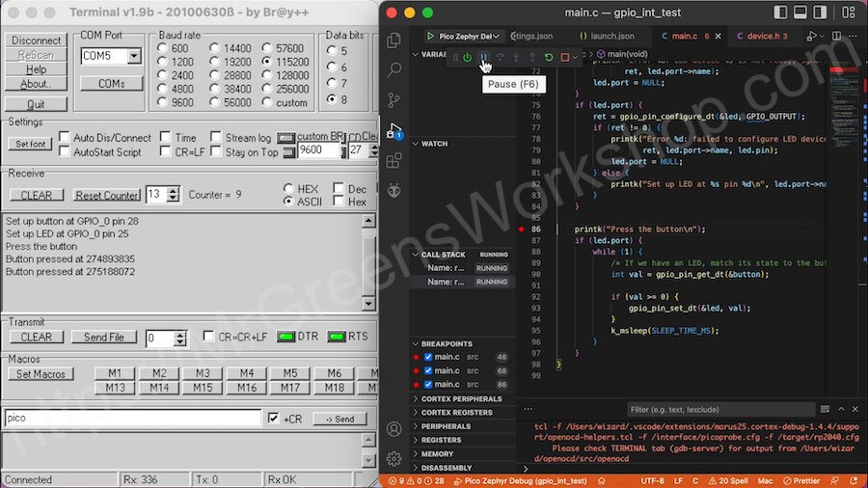The width and height of the screenshot is (868, 488).
Task: Open the Pico Zephyr Debug configuration dropdown
Action: [x=497, y=36]
